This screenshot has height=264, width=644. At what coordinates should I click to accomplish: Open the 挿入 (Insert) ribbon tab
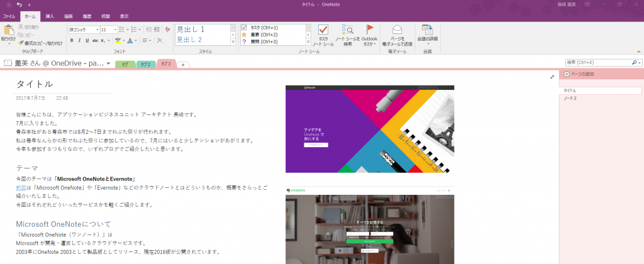click(x=50, y=16)
